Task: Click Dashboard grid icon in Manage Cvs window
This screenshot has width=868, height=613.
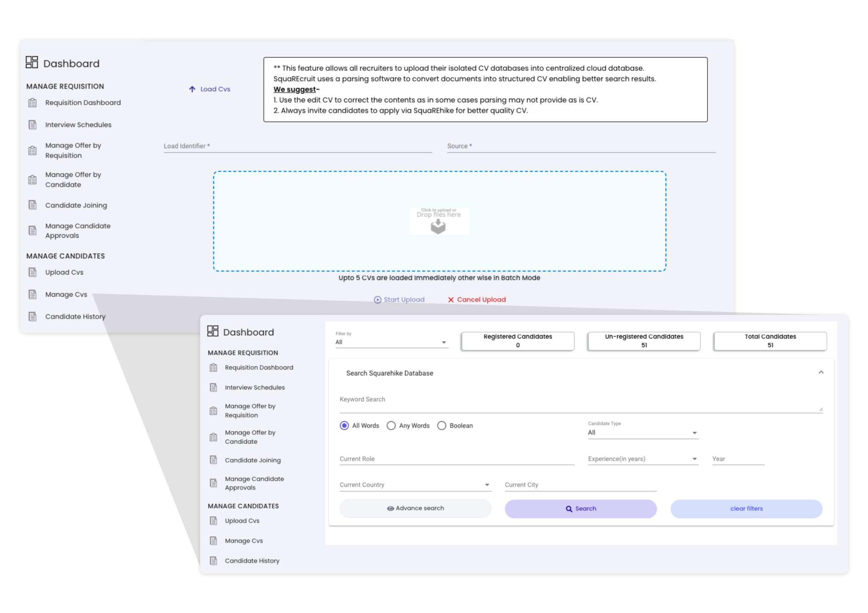Action: coord(213,331)
